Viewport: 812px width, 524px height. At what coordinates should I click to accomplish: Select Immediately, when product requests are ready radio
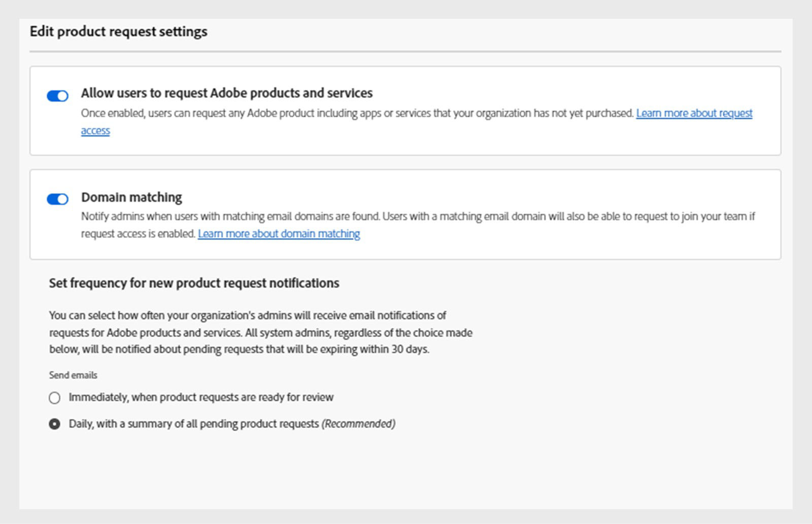pos(54,398)
